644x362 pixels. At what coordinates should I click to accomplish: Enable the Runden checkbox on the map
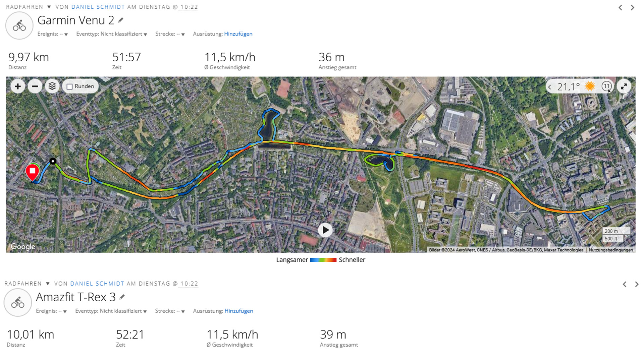(x=69, y=86)
